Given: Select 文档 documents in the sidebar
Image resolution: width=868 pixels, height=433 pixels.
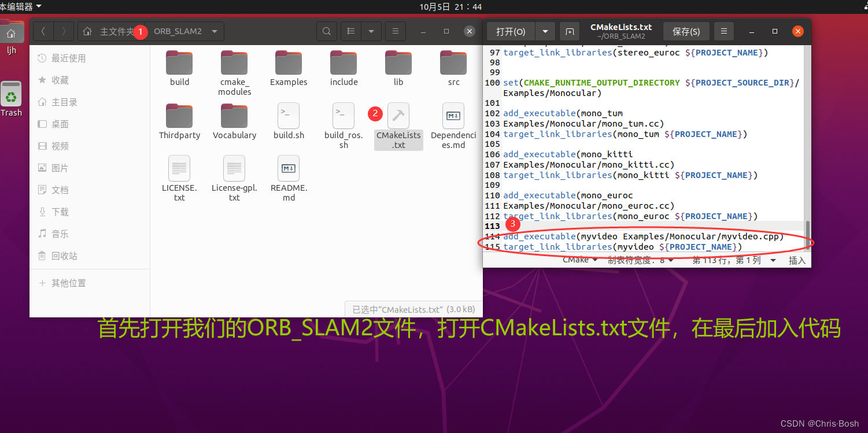Looking at the screenshot, I should point(90,190).
